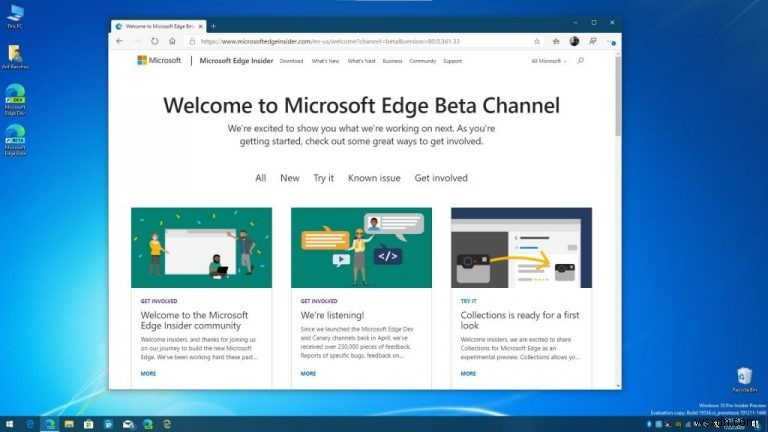Open the Support menu item
Viewport: 768px width, 432px height.
[453, 61]
